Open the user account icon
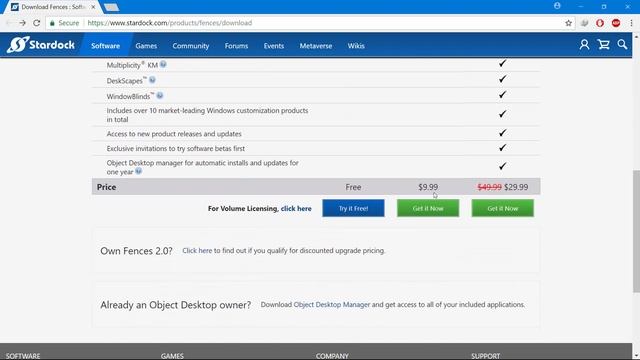The width and height of the screenshot is (640, 360). [x=584, y=44]
